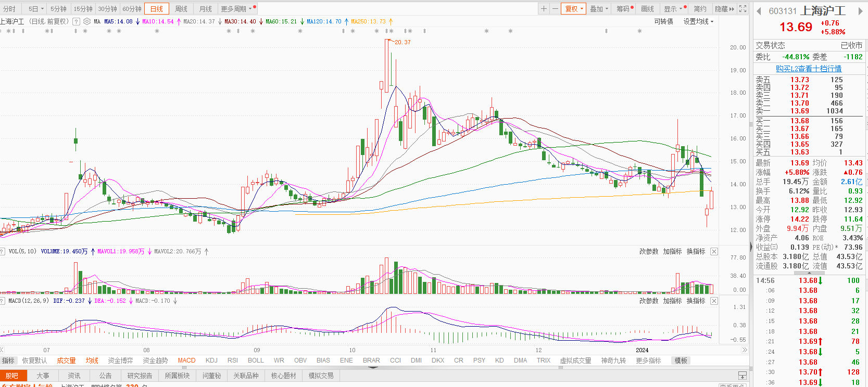The image size is (868, 387).
Task: Collapse the right-side quote panel
Action: (751, 246)
